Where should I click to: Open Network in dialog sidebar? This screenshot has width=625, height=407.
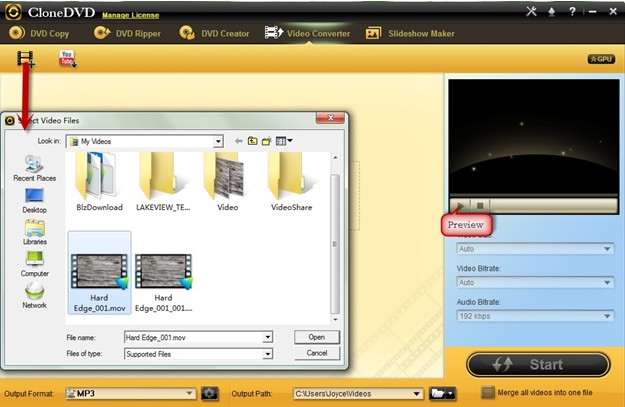coord(34,295)
